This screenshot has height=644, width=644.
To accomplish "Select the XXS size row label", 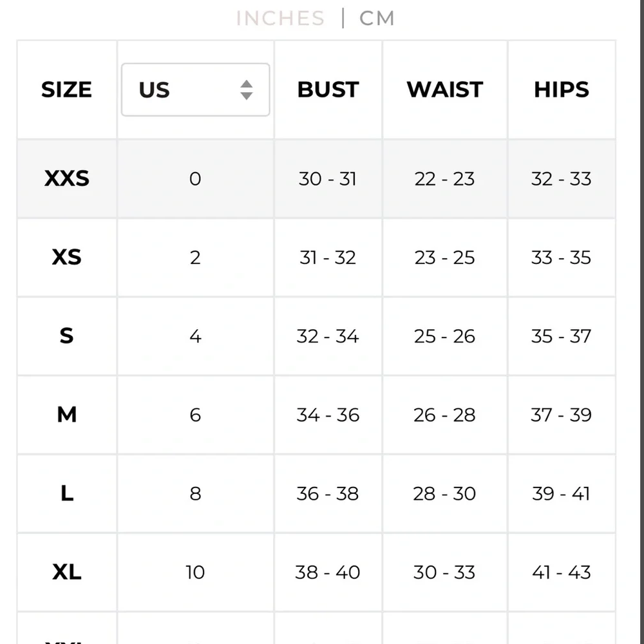I will tap(66, 178).
